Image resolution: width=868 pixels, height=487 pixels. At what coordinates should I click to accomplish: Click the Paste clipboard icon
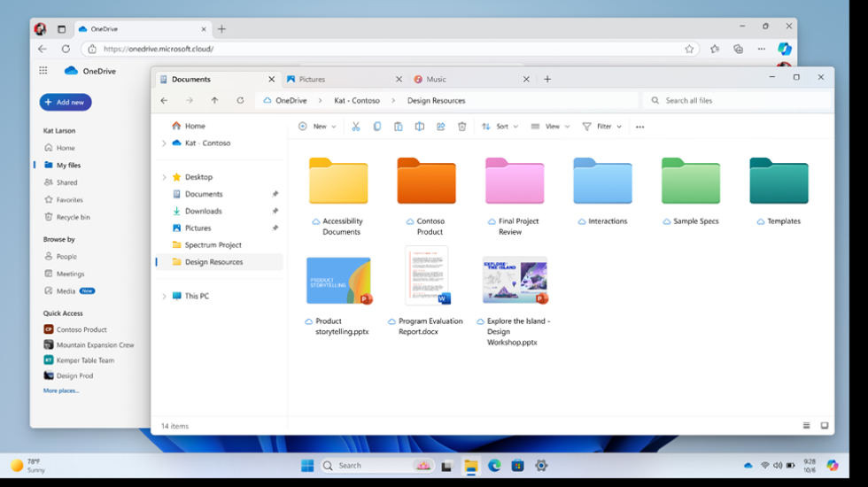point(398,127)
